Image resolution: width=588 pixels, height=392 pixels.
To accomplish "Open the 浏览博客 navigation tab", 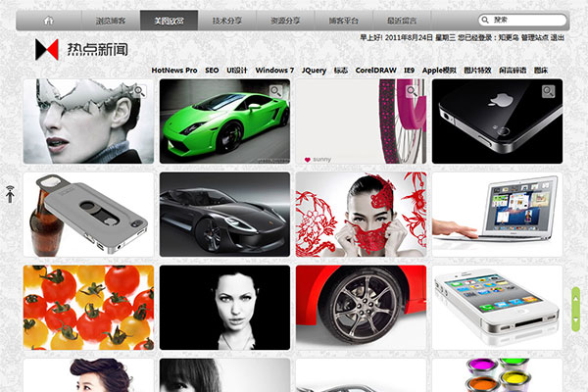I will pyautogui.click(x=111, y=20).
